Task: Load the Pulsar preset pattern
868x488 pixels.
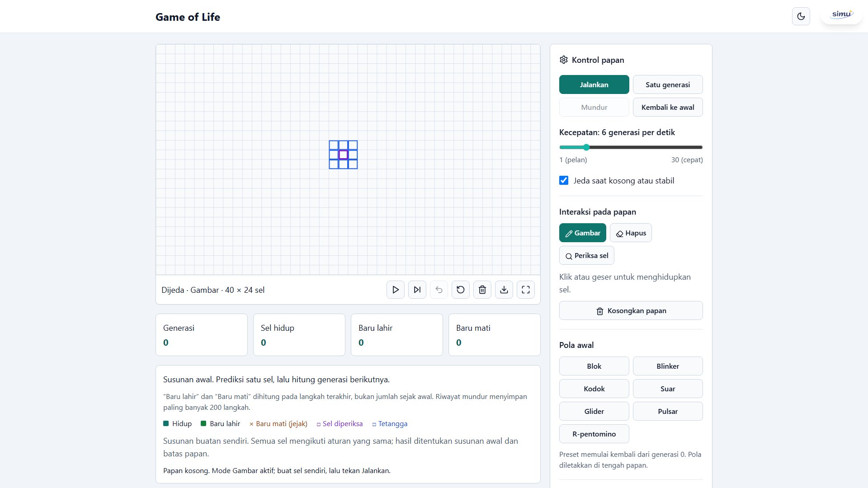Action: point(668,411)
